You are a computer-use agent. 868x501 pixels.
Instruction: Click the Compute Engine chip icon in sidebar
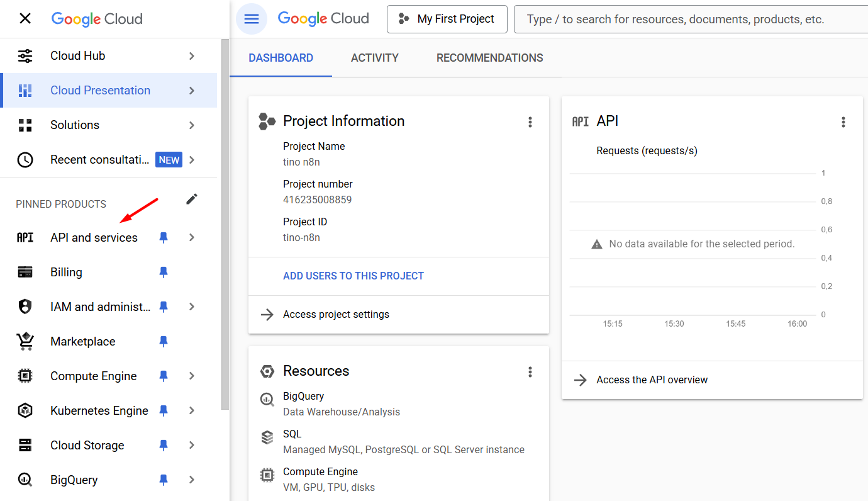coord(25,376)
